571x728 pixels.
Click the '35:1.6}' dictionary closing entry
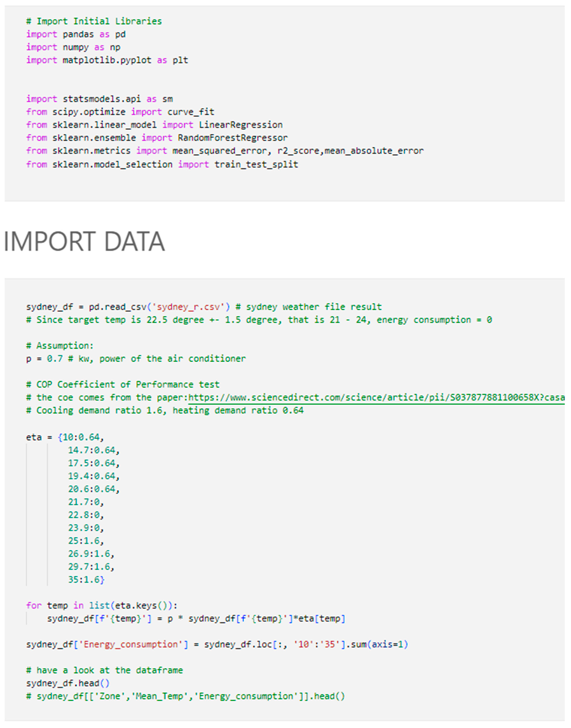86,579
